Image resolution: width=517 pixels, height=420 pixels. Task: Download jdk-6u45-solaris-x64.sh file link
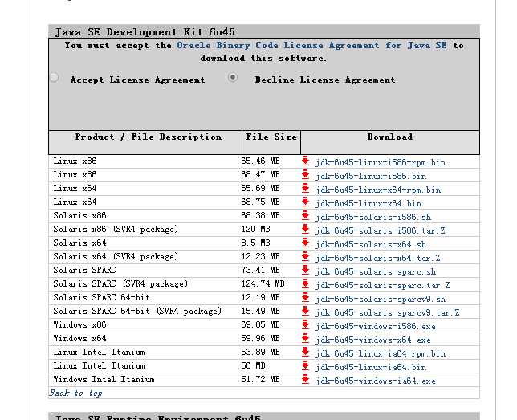[x=371, y=244]
